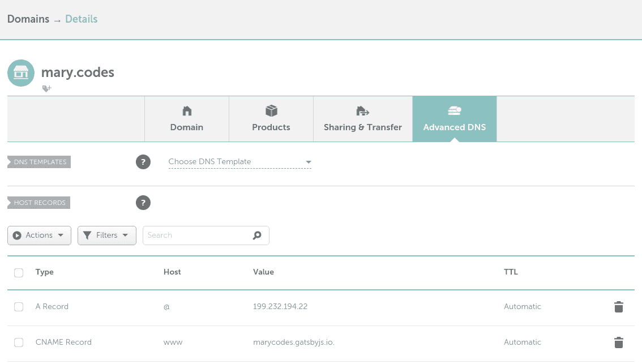
Task: Select all host records checkbox
Action: (x=19, y=273)
